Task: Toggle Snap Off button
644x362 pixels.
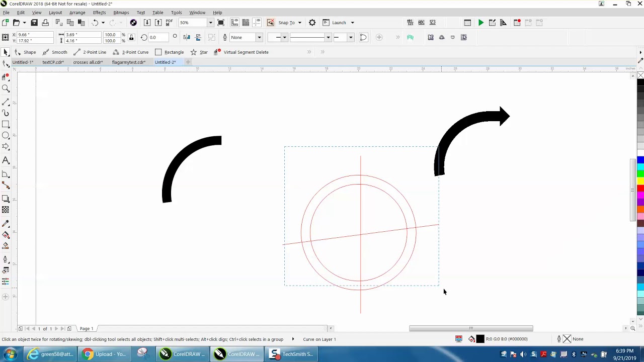Action: pyautogui.click(x=271, y=23)
